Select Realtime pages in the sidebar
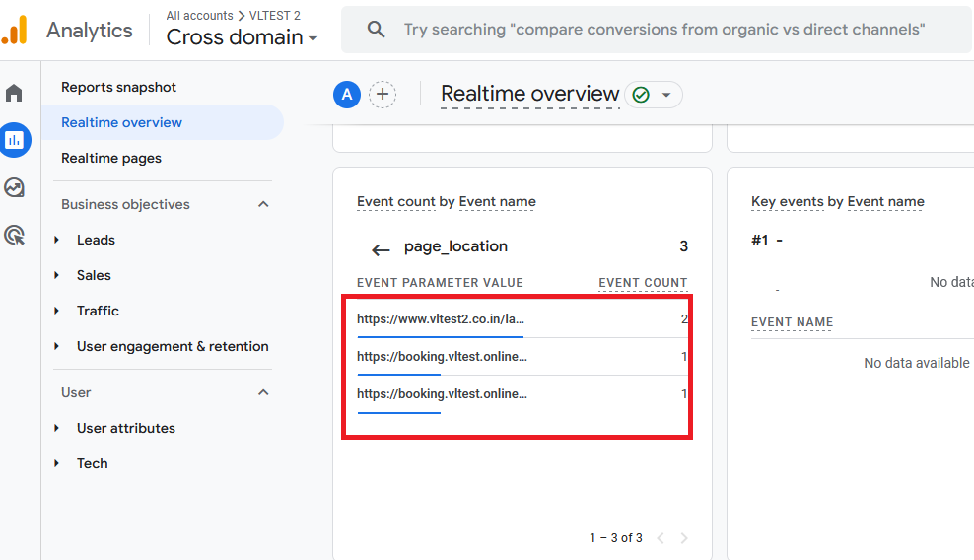The height and width of the screenshot is (560, 974). [x=111, y=158]
